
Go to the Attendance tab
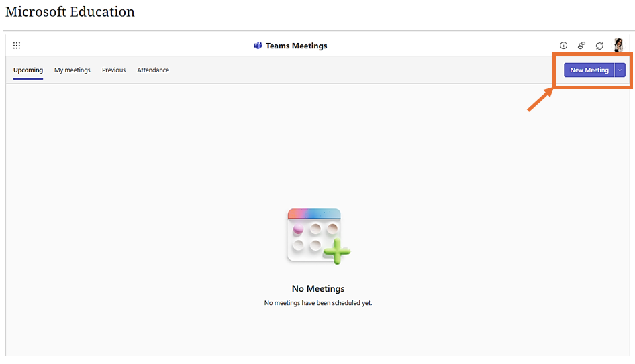click(153, 70)
